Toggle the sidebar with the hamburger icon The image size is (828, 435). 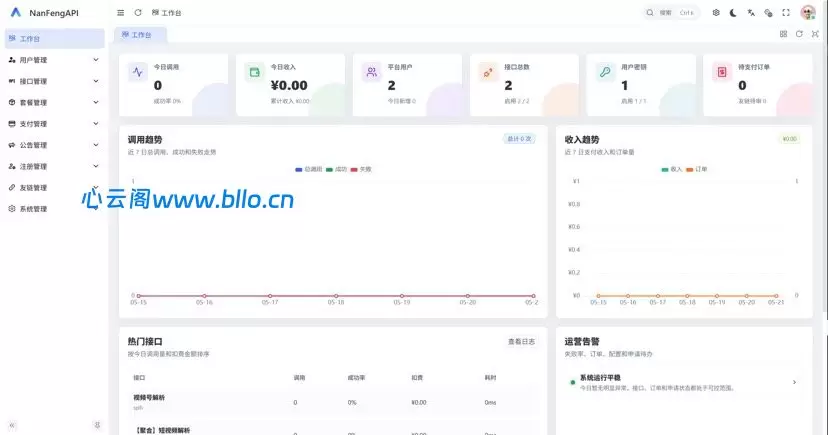click(x=120, y=13)
